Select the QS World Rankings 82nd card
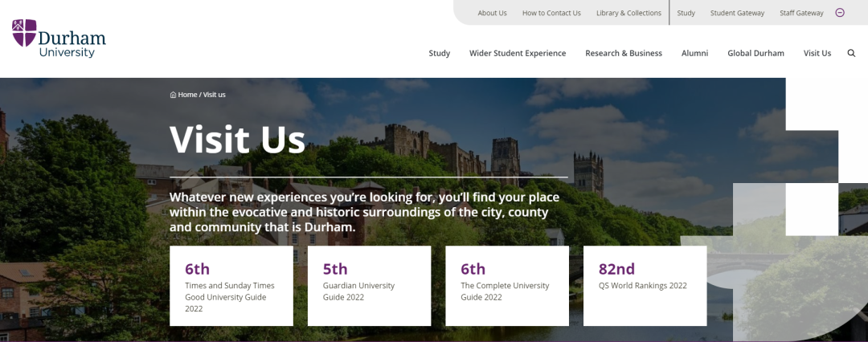Screen dimensions: 868x342 pos(645,286)
